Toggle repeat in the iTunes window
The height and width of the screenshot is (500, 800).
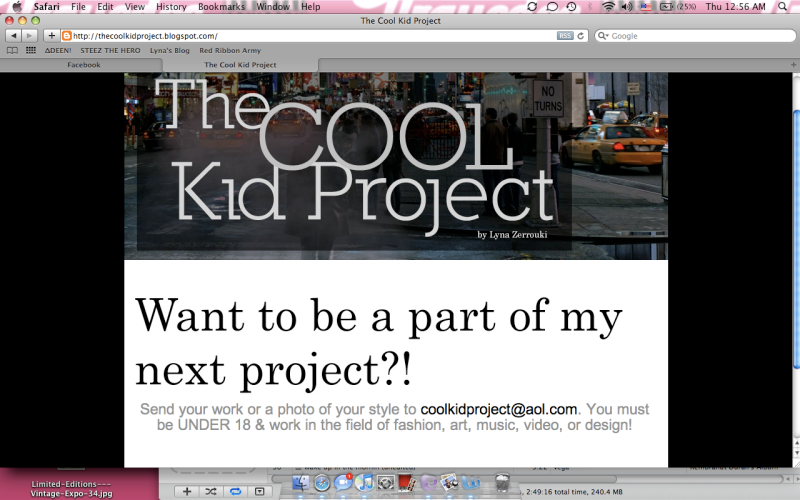[x=235, y=491]
